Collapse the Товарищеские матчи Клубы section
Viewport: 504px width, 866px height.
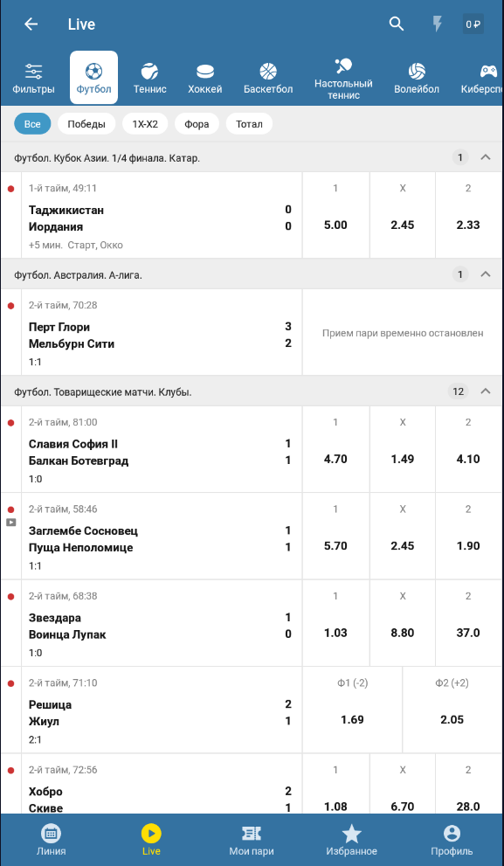(486, 391)
